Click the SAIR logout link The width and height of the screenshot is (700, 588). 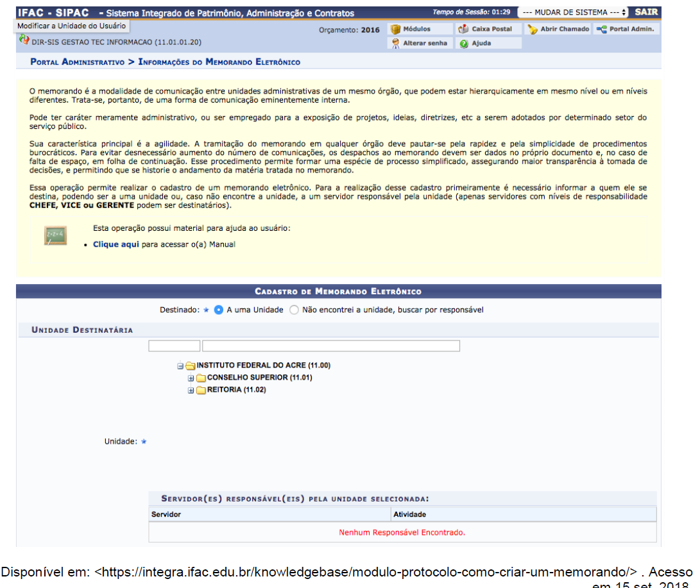point(645,12)
